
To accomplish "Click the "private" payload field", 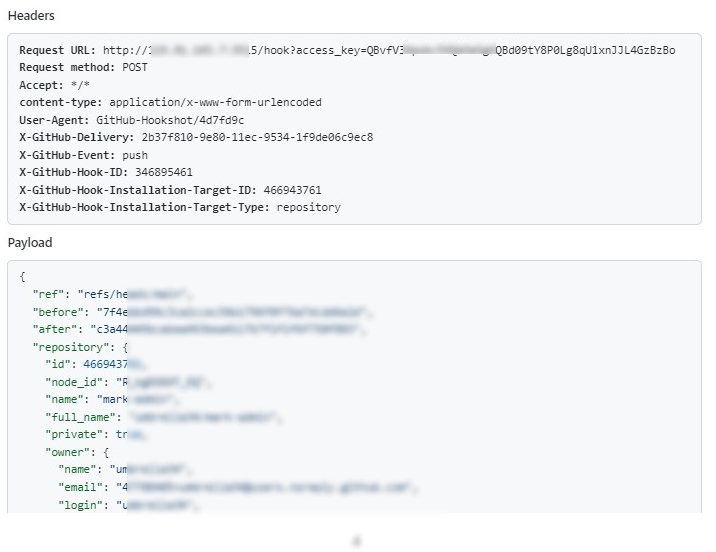I will (x=95, y=434).
